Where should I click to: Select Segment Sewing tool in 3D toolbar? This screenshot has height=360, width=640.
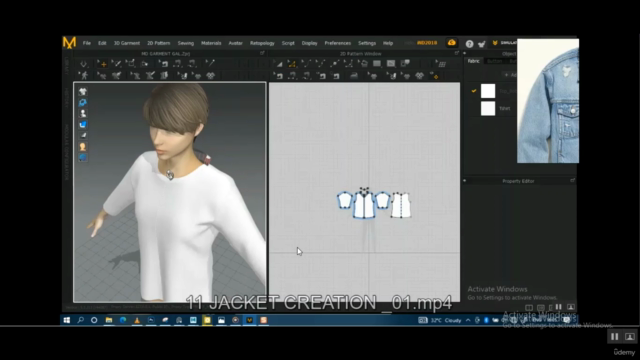coord(178,64)
